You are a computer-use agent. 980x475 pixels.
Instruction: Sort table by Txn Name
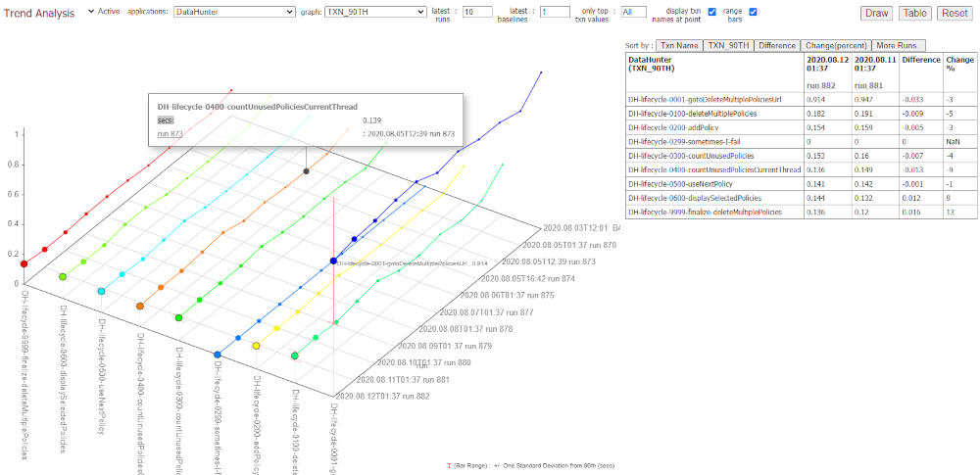(x=679, y=46)
